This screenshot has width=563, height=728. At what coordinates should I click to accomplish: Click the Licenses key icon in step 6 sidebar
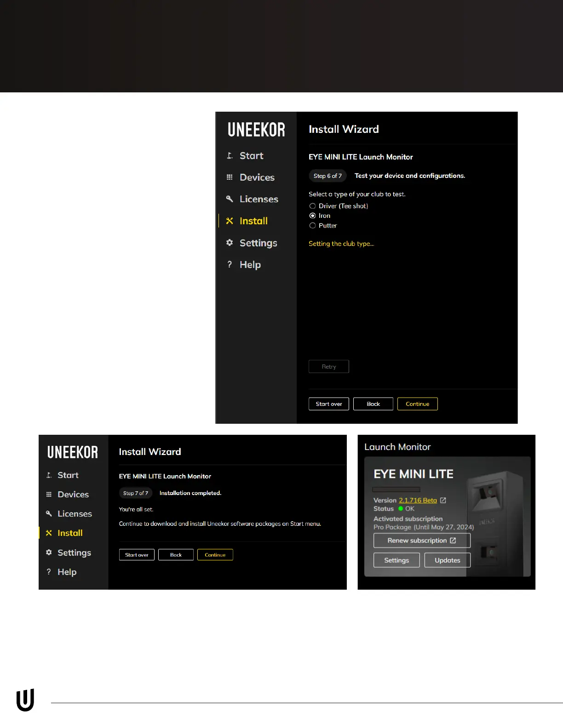230,199
